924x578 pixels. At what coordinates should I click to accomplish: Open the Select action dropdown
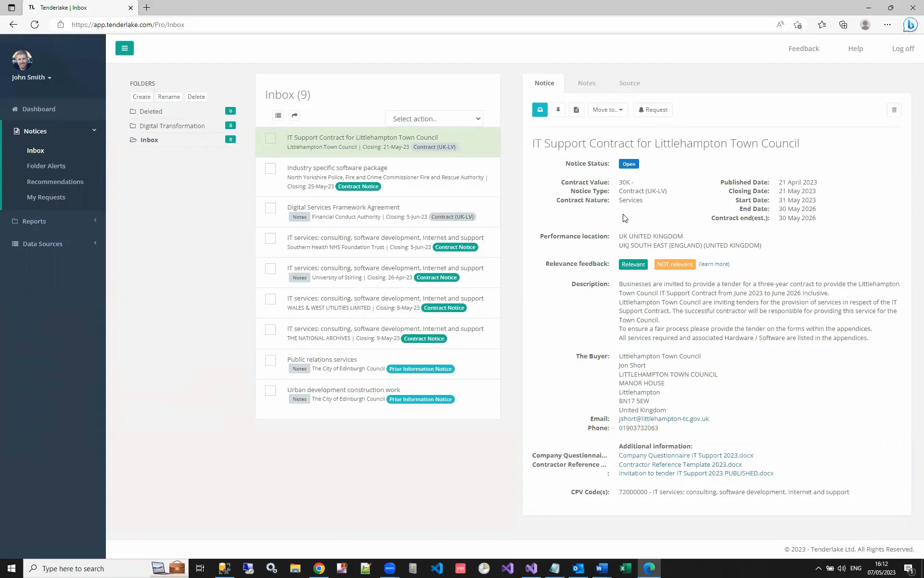434,118
